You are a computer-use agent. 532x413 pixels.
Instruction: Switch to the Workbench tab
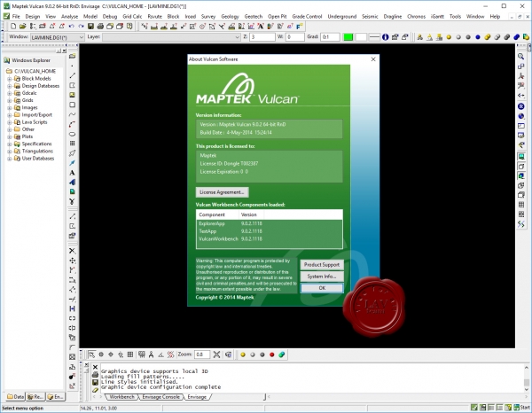[121, 397]
